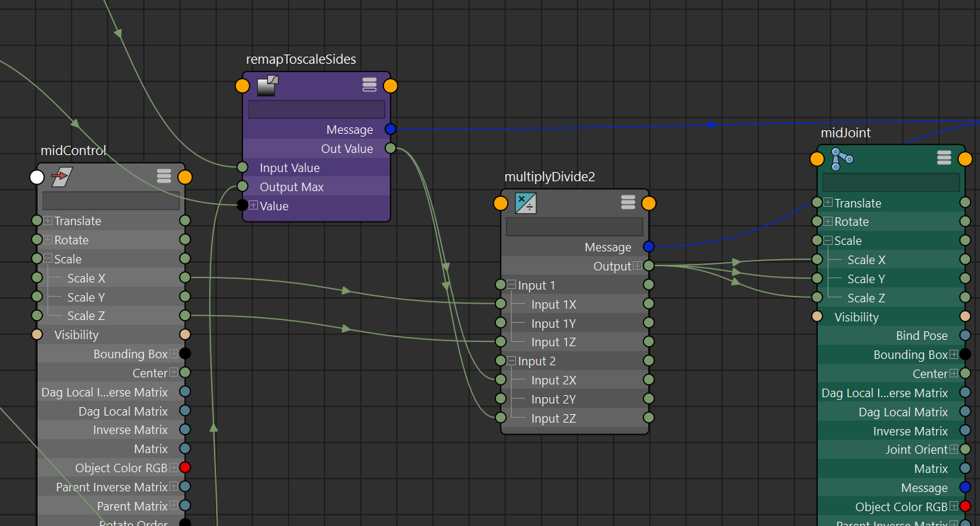Click the multiplyDivide2 node type icon
The height and width of the screenshot is (526, 980).
[525, 203]
